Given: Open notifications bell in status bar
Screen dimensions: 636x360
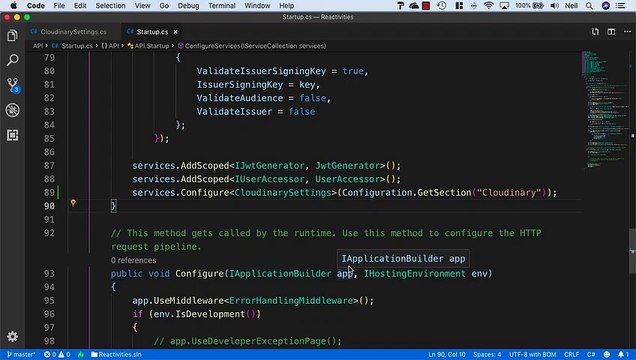Looking at the screenshot, I should [x=623, y=354].
